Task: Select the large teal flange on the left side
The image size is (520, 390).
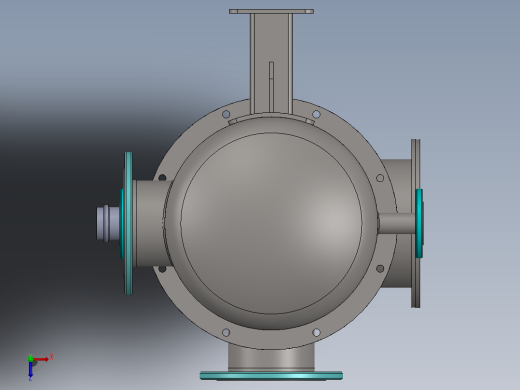Action: coord(128,223)
